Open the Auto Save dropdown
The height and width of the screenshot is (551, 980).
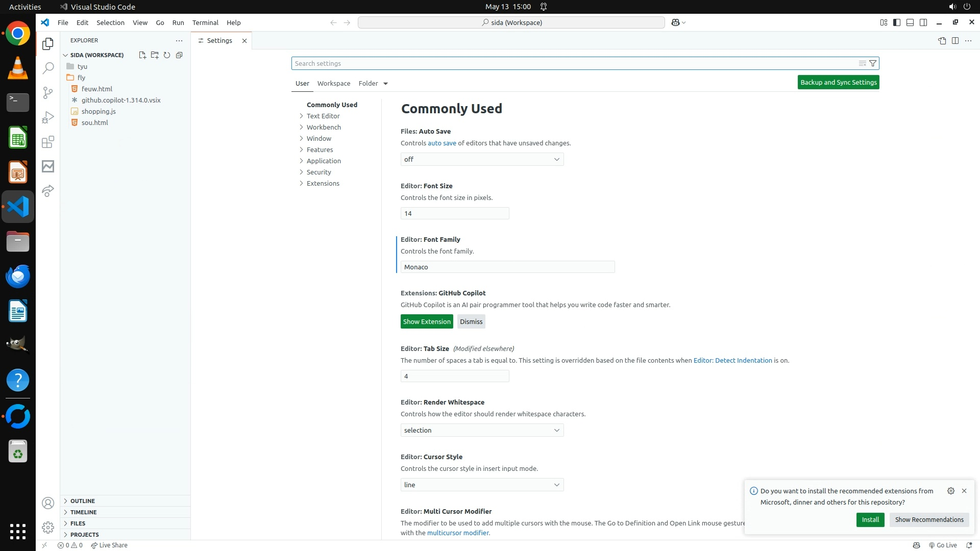click(x=482, y=159)
